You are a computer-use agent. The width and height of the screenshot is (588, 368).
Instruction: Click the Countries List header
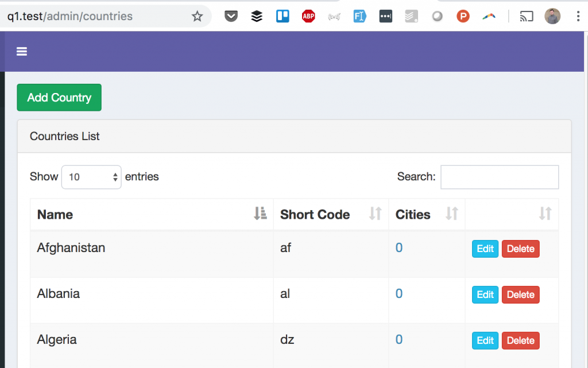pos(64,136)
